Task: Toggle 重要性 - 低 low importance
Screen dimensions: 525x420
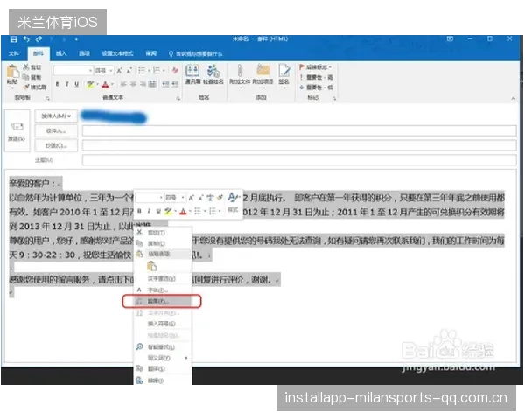Action: (x=316, y=87)
